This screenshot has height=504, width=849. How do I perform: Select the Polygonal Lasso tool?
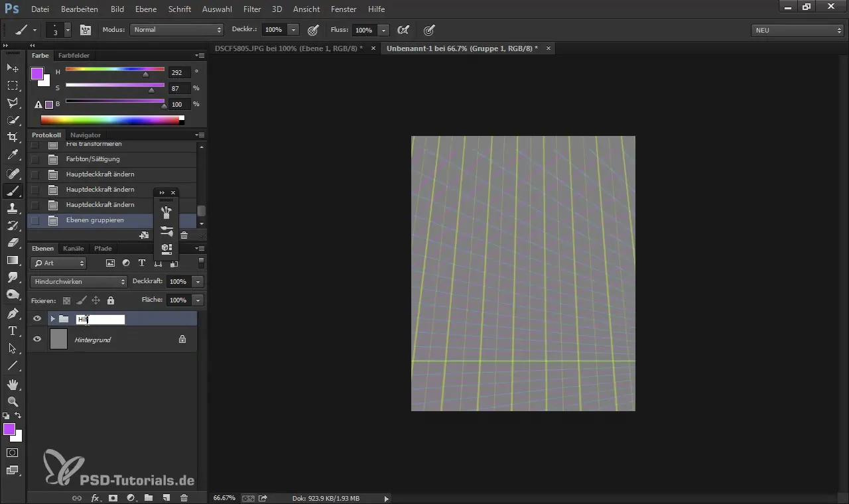tap(13, 103)
